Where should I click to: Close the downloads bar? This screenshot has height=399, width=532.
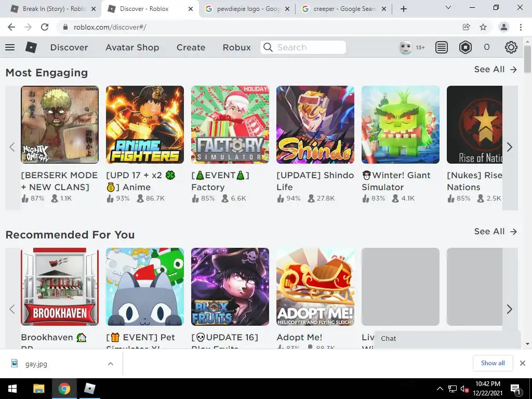click(x=523, y=363)
